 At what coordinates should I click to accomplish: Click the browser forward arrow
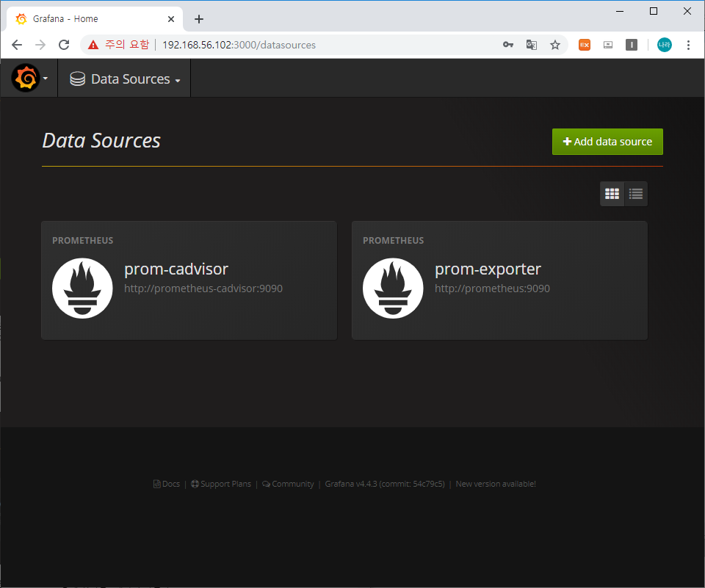[40, 45]
